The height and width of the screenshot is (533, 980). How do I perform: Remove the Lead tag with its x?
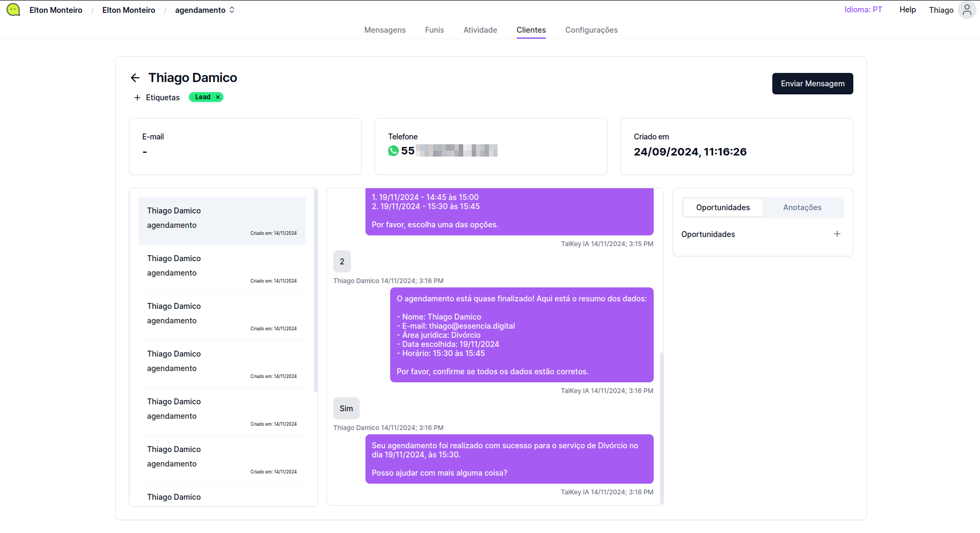tap(218, 97)
